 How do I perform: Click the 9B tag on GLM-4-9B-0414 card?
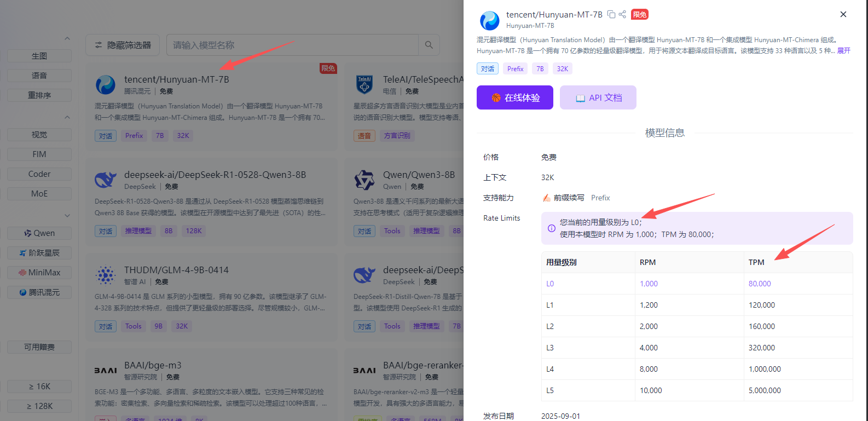159,326
